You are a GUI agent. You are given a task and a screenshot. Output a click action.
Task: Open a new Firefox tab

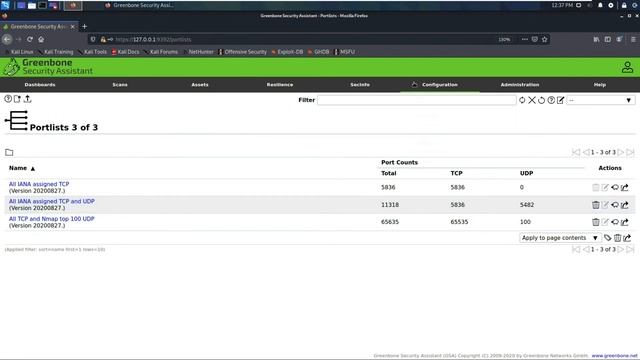tap(84, 27)
